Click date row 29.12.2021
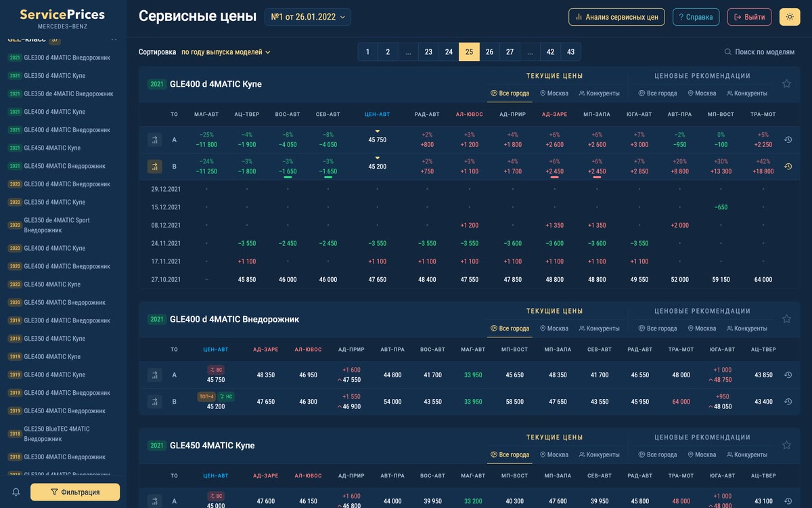This screenshot has height=508, width=812. [x=470, y=189]
